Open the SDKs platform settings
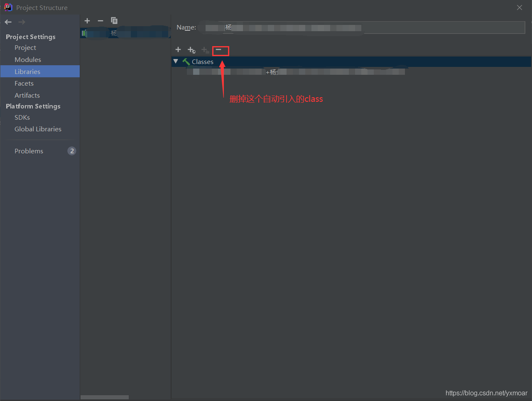 tap(22, 118)
